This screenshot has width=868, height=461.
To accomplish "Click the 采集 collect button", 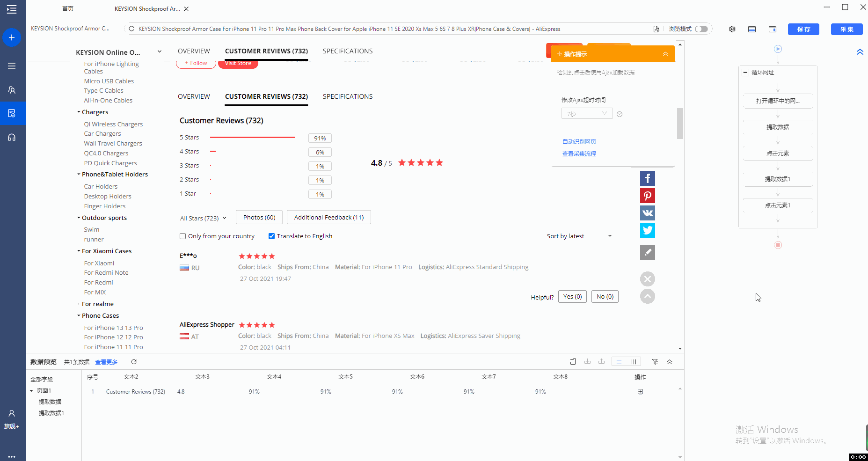I will tap(847, 29).
